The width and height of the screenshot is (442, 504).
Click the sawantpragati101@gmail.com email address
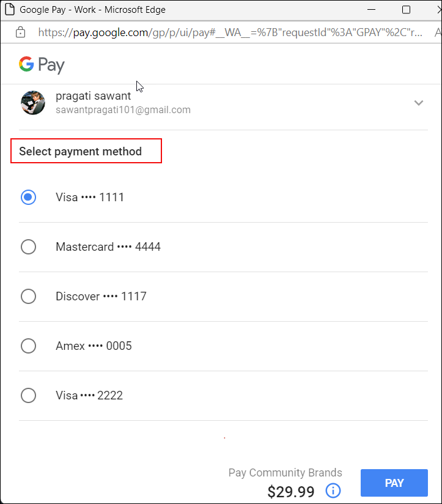coord(123,110)
